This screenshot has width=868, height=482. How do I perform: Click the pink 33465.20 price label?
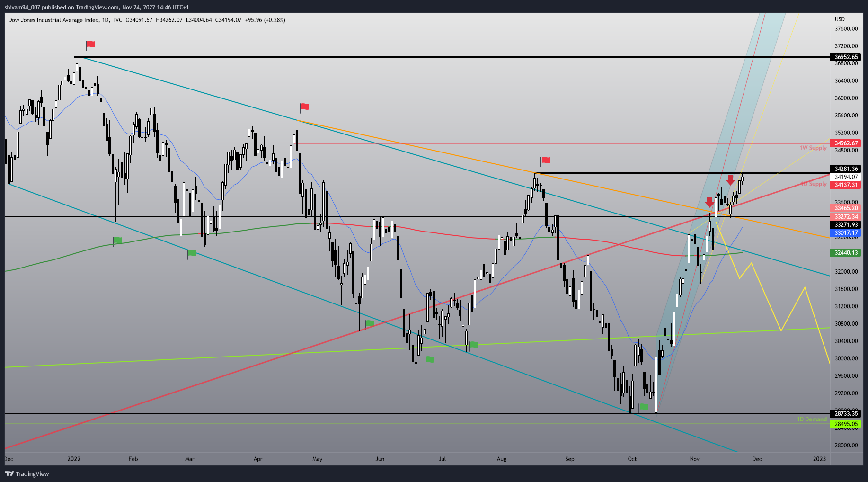click(846, 208)
